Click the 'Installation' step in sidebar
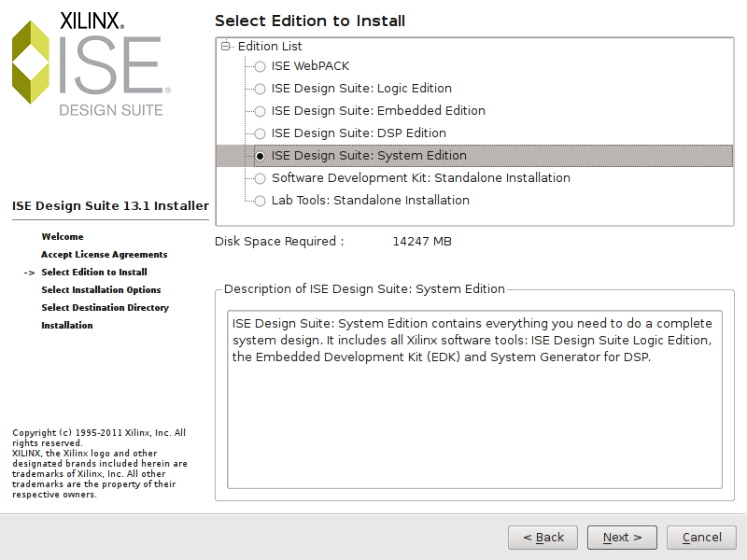Screen dimensions: 747x560 (67, 325)
